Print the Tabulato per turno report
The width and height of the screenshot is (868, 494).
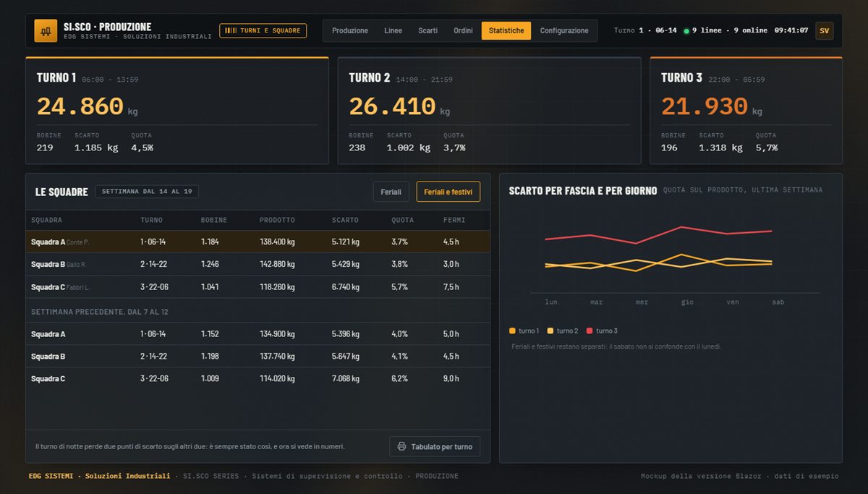coord(435,446)
